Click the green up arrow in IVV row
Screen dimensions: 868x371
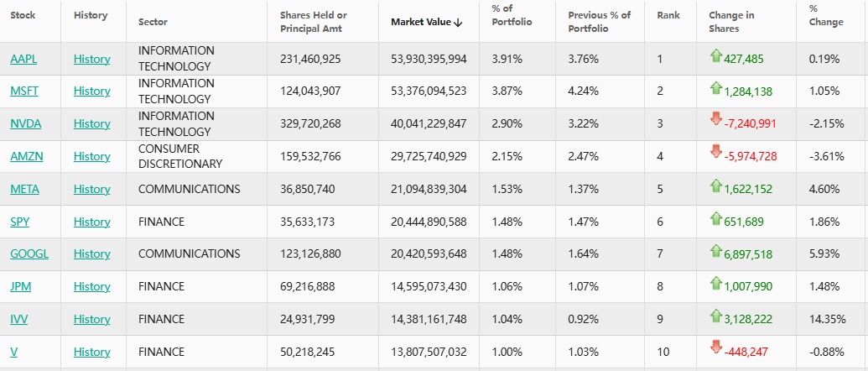715,316
